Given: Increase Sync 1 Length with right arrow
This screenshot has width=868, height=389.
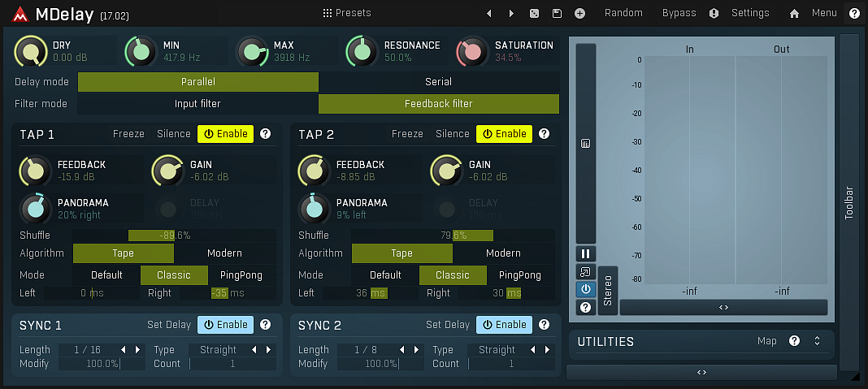Looking at the screenshot, I should [x=137, y=350].
